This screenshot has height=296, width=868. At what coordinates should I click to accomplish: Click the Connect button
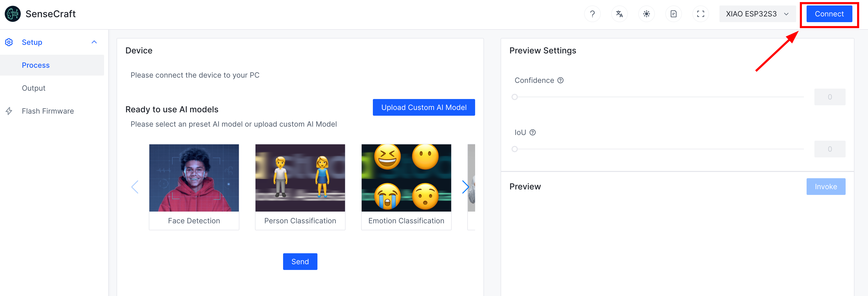pyautogui.click(x=829, y=14)
